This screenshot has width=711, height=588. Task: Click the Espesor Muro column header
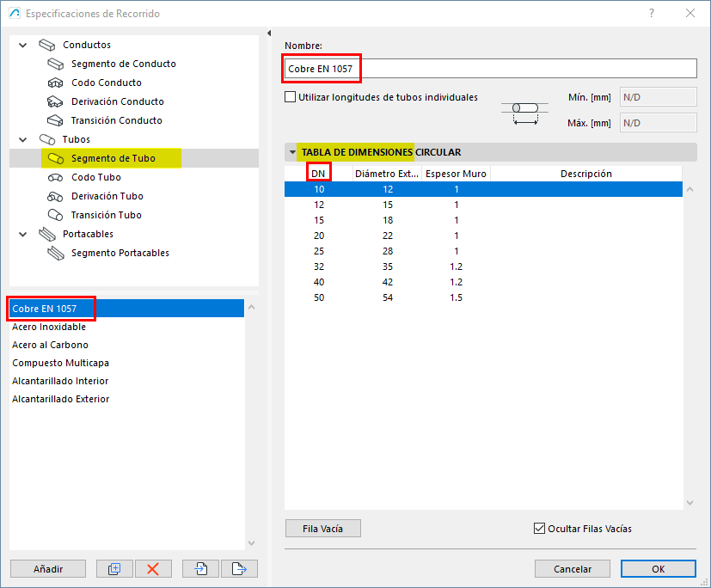pyautogui.click(x=456, y=174)
